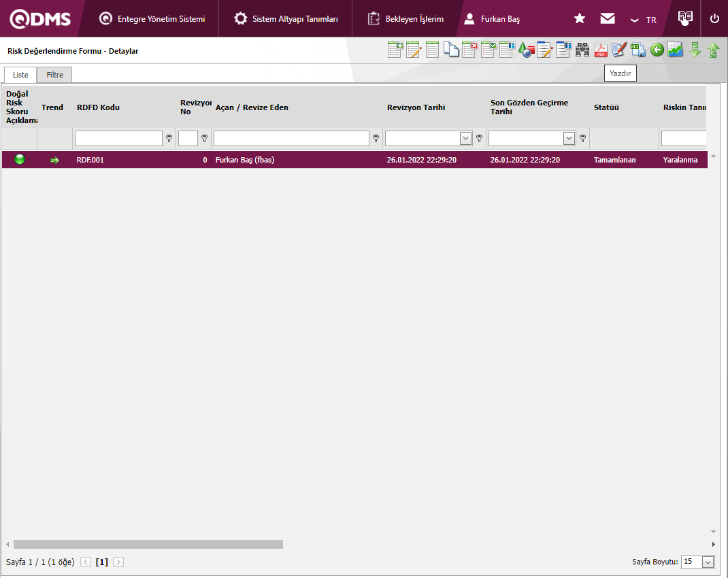Click the RDFD Kodu filter input field

118,139
